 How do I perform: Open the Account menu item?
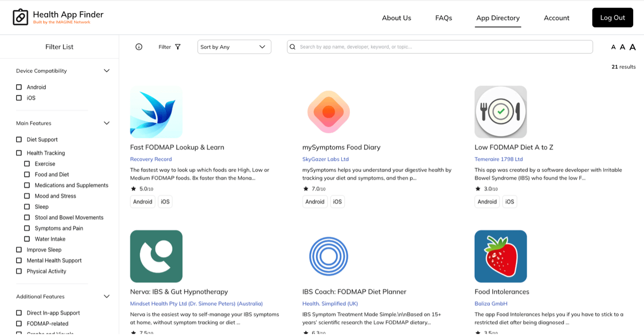(556, 18)
